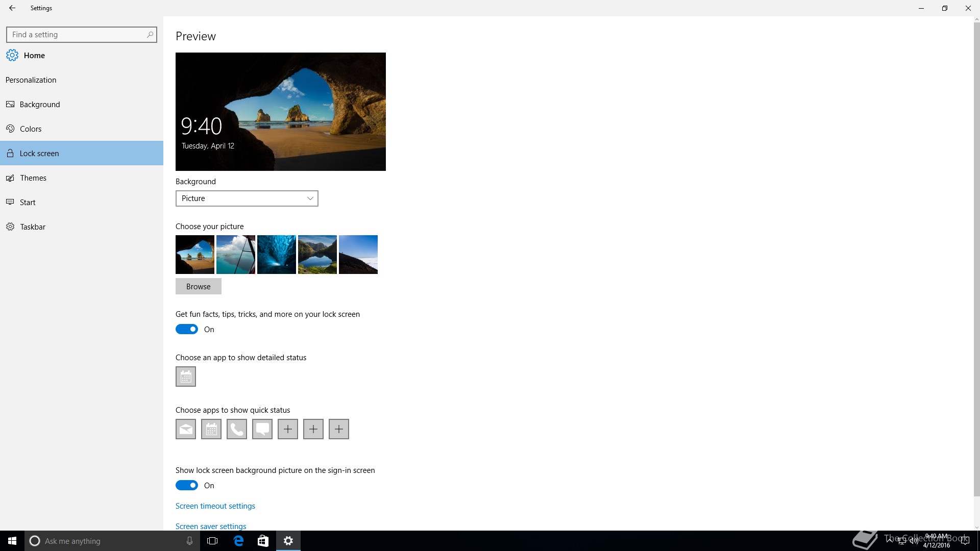
Task: Toggle off fun facts and tips switch
Action: click(187, 329)
